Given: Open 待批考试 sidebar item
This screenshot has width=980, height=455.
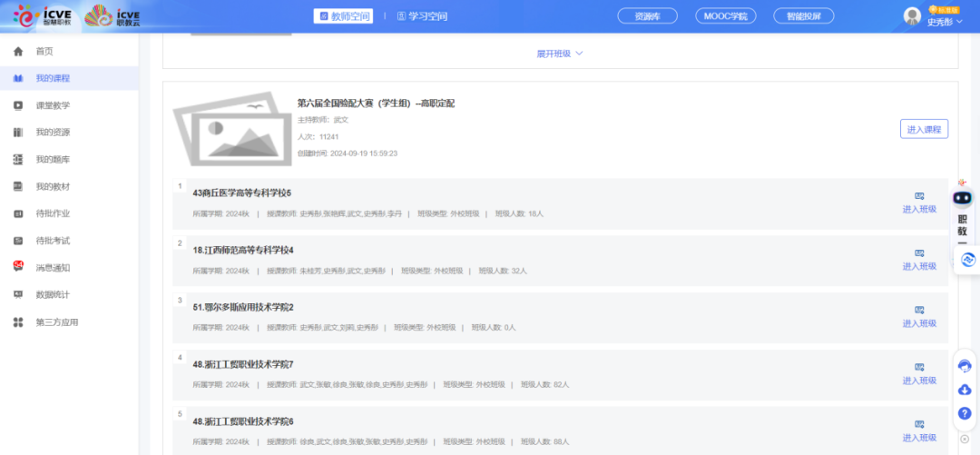Looking at the screenshot, I should tap(53, 241).
